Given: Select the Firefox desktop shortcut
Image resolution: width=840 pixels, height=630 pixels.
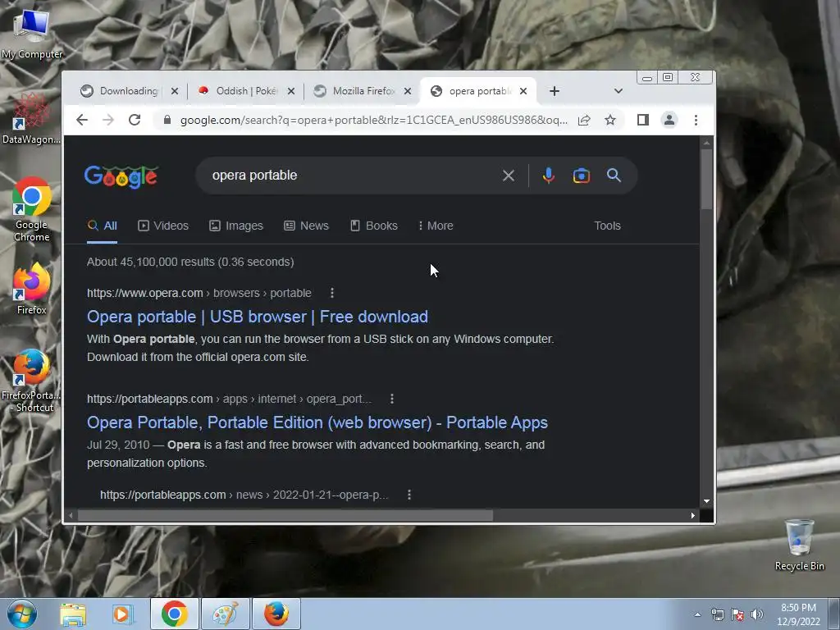Looking at the screenshot, I should coord(32,288).
